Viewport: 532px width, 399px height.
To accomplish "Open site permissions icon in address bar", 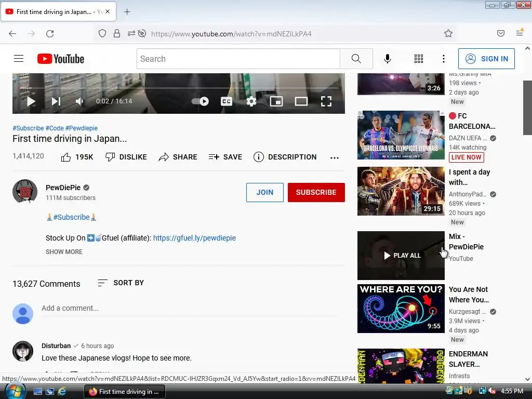I will coord(131,34).
